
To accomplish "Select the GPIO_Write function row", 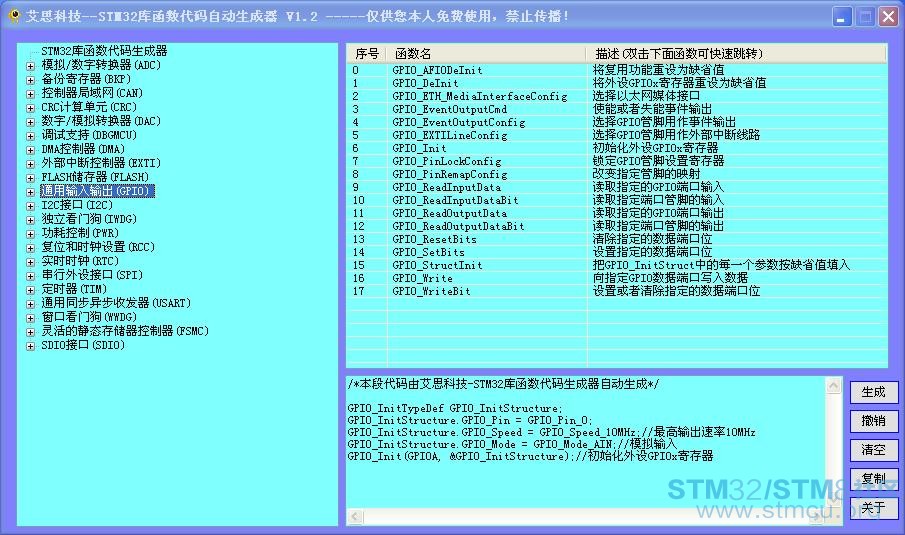I will [616, 278].
